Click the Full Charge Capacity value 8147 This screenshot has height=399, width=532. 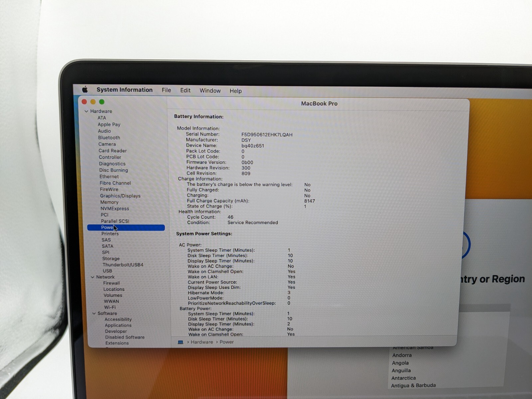coord(310,201)
